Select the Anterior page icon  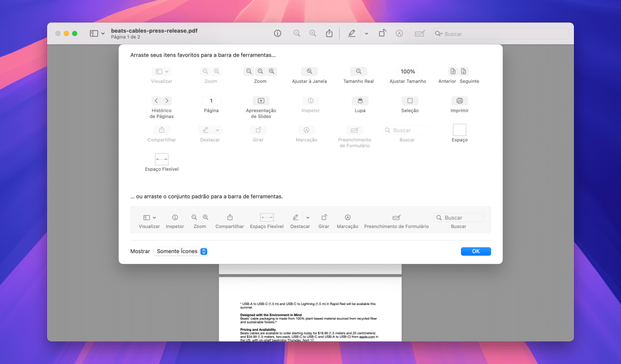[453, 71]
